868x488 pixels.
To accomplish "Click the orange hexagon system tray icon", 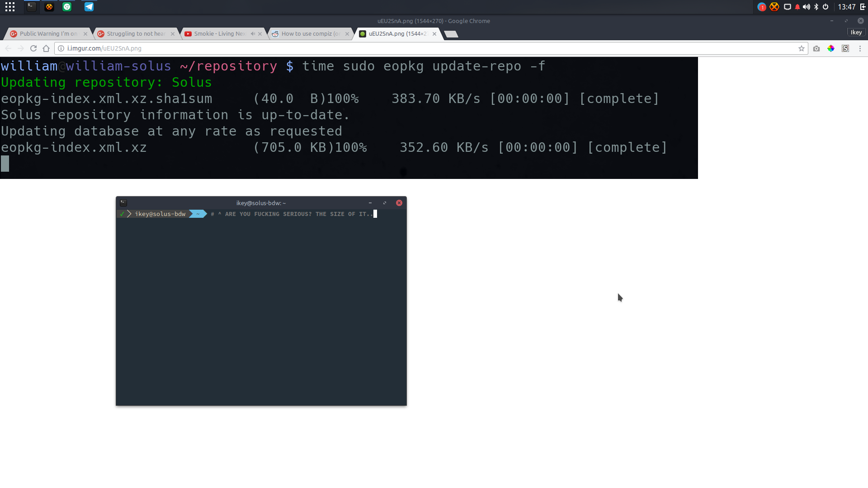I will (774, 7).
